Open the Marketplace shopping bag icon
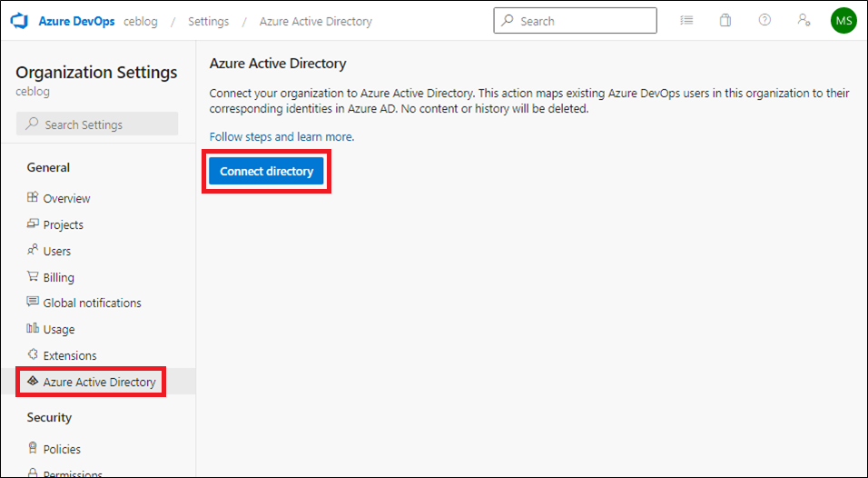 click(725, 21)
